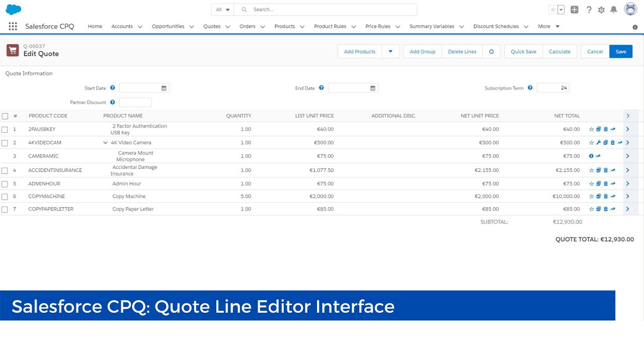Open the user profile avatar
Image resolution: width=644 pixels, height=362 pixels.
tap(630, 9)
